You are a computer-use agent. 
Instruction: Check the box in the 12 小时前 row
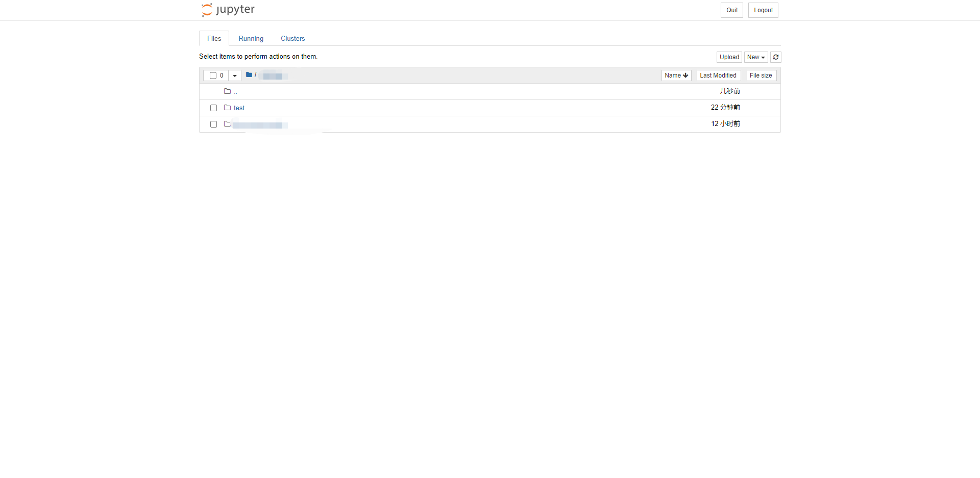(213, 124)
